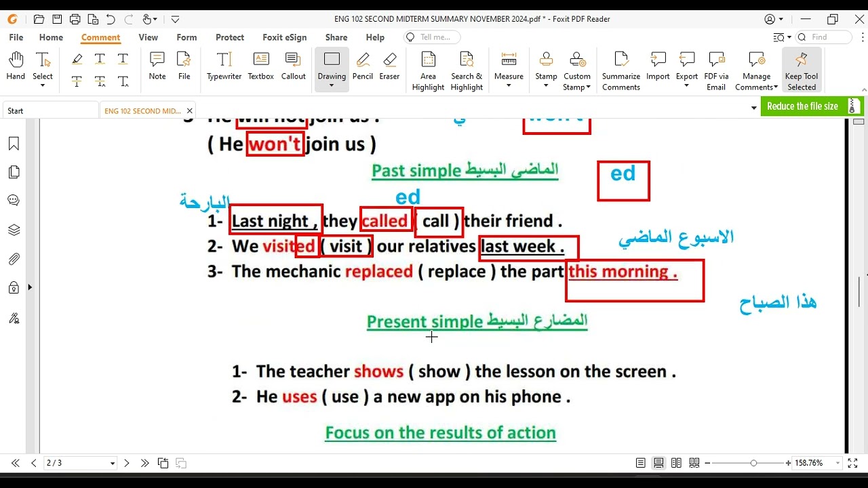Go to the first page
This screenshot has height=488, width=868.
(15, 463)
